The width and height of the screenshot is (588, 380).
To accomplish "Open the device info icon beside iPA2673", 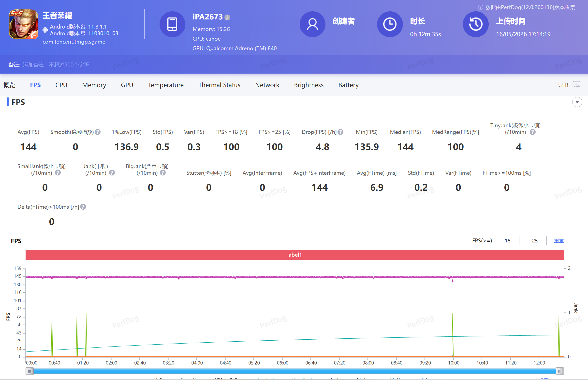I will point(227,17).
